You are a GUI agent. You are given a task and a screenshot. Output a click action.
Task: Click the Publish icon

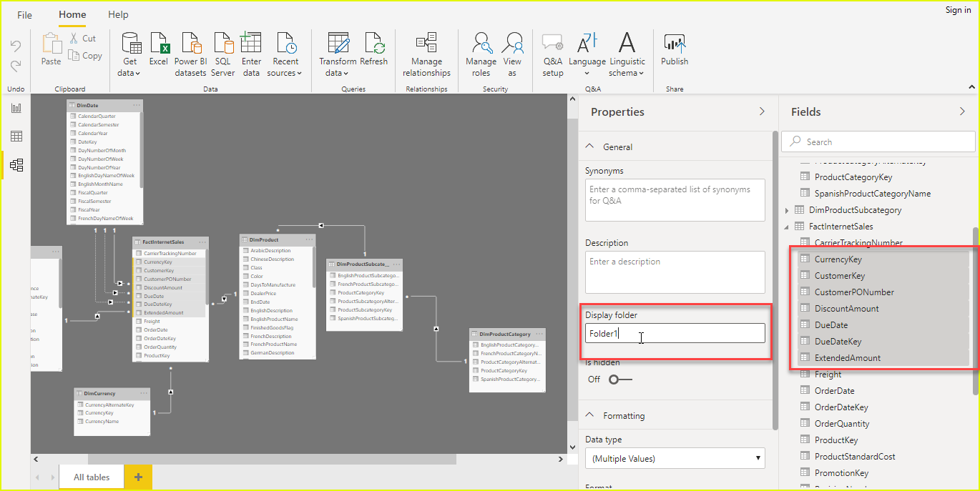tap(674, 44)
